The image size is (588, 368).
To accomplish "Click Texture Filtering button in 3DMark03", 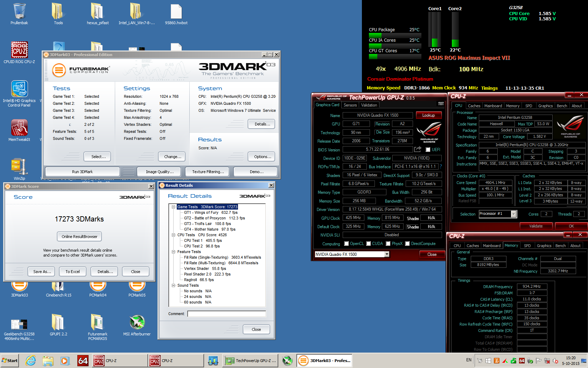I will tap(208, 172).
